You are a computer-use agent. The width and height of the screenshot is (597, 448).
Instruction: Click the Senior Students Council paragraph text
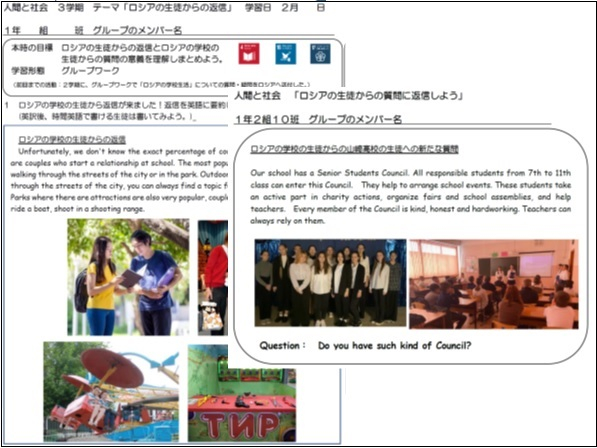(x=410, y=197)
